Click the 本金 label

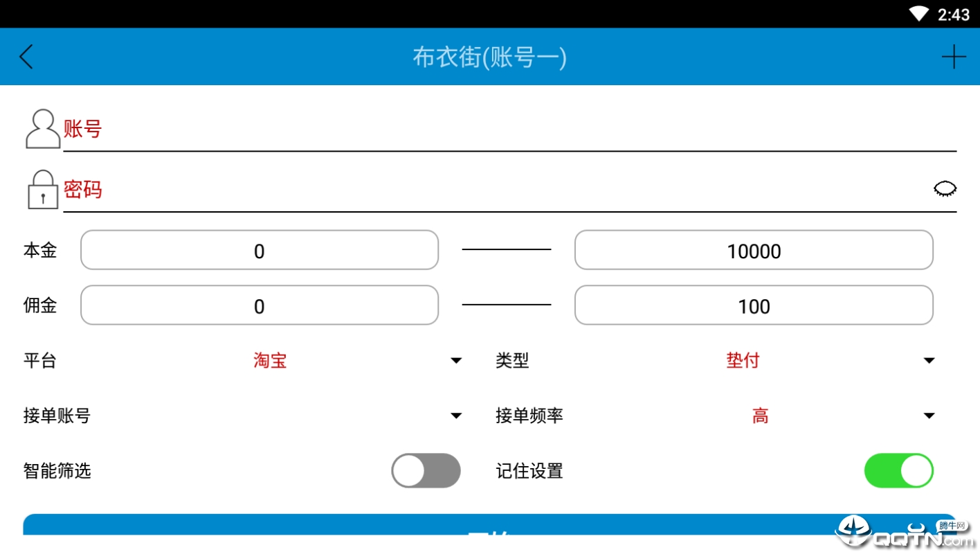tap(40, 250)
